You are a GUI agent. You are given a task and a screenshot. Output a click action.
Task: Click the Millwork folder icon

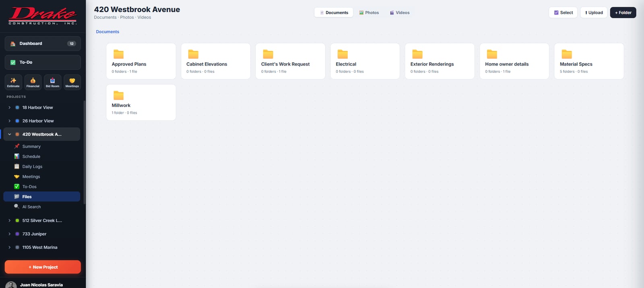coord(118,95)
